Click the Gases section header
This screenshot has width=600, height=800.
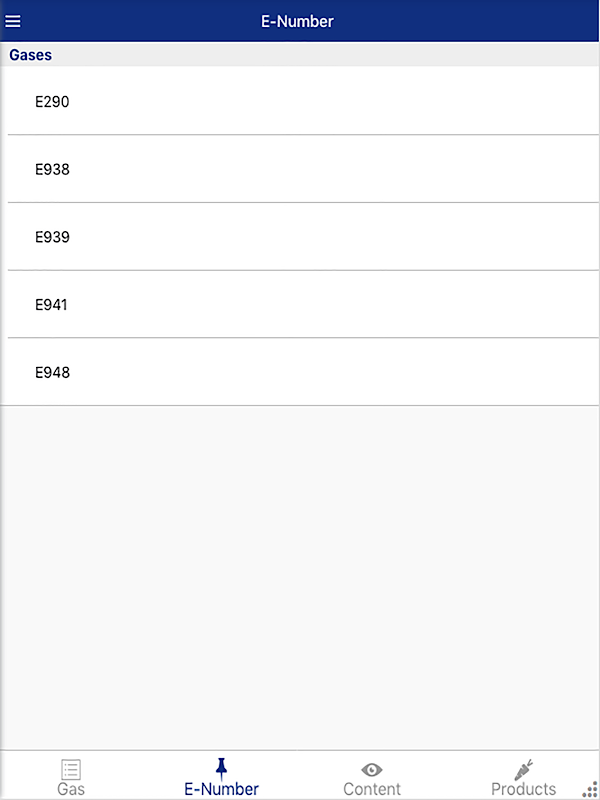point(31,55)
